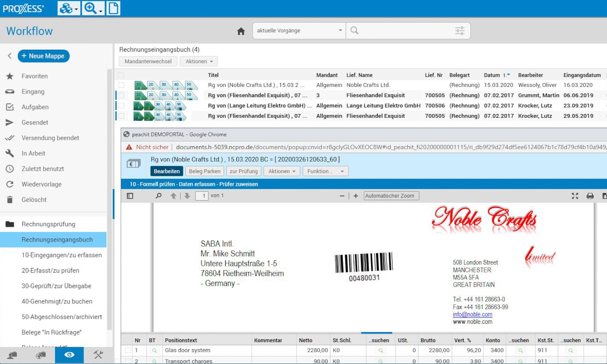The width and height of the screenshot is (607, 364).
Task: Open the Automatischer Zoom dropdown
Action: point(391,196)
